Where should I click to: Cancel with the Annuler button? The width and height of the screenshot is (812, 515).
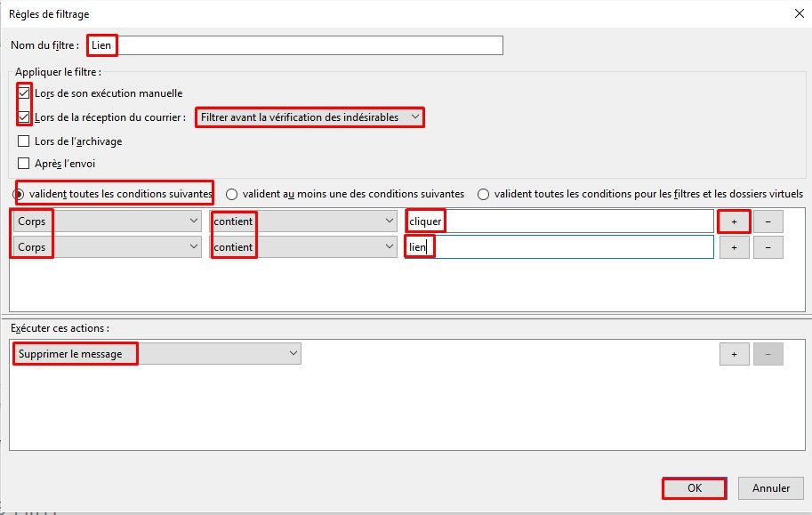(x=770, y=488)
